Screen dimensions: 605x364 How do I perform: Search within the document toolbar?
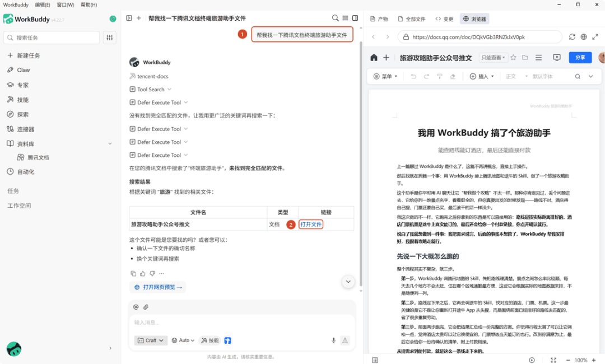point(578,76)
